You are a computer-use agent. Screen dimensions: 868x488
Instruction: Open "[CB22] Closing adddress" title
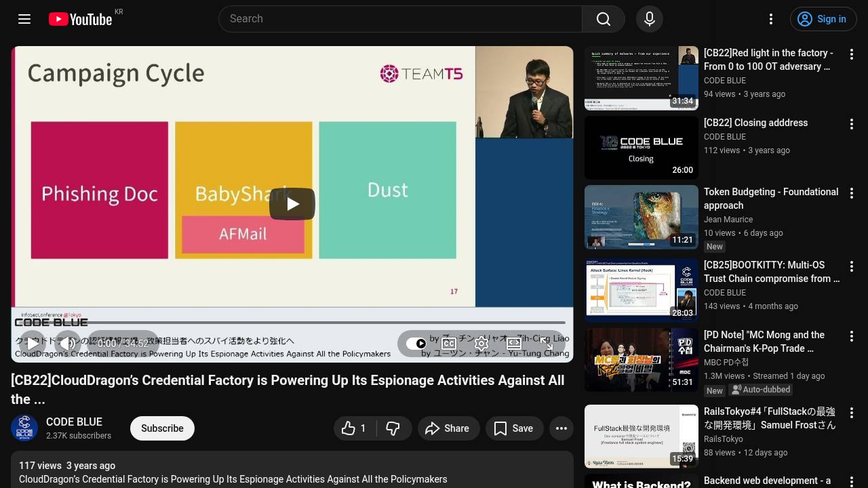pyautogui.click(x=755, y=123)
